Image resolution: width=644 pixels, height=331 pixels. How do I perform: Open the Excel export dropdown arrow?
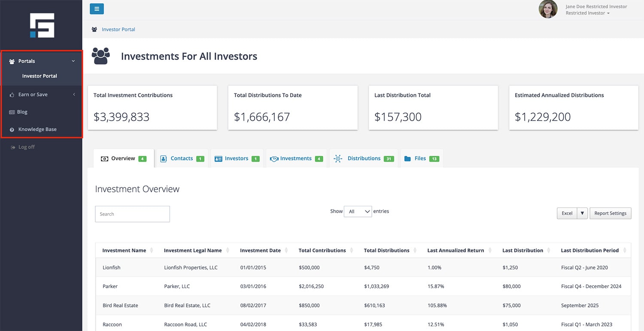click(x=582, y=213)
